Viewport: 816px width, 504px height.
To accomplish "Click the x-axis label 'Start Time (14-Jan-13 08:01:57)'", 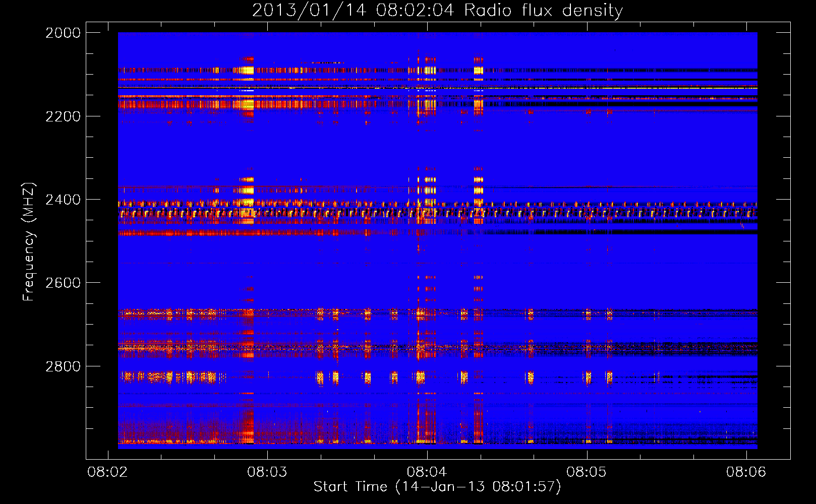I will tap(437, 487).
